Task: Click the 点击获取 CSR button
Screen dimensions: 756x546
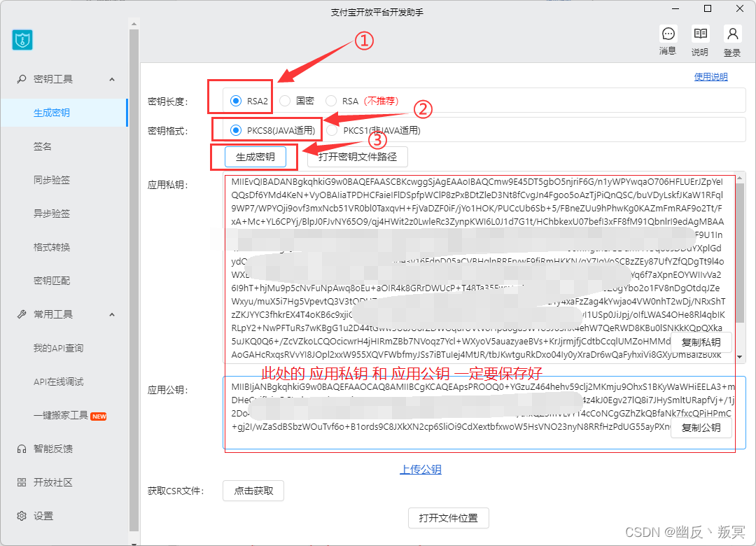Action: tap(253, 491)
